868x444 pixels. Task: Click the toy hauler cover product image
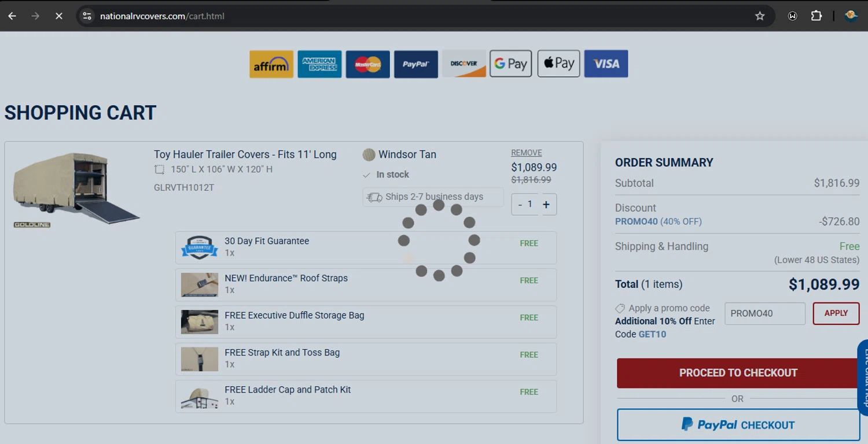[x=76, y=188]
